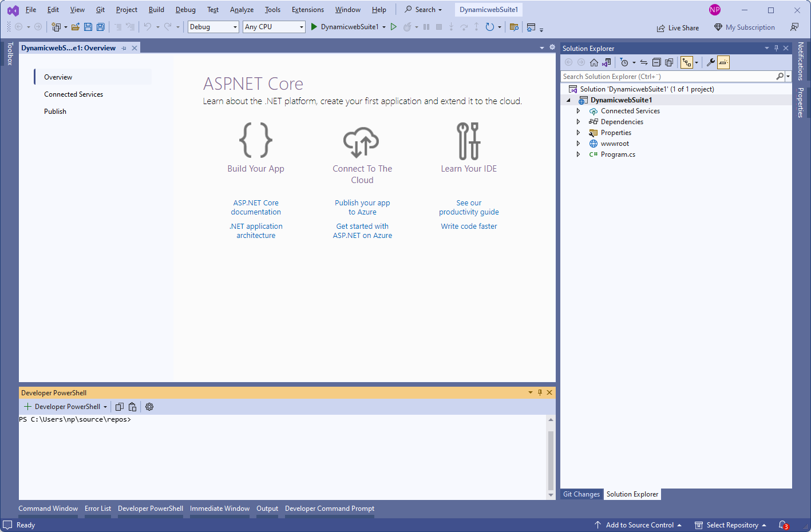Toggle auto-hide pin on Developer PowerShell
This screenshot has width=811, height=532.
pos(540,392)
